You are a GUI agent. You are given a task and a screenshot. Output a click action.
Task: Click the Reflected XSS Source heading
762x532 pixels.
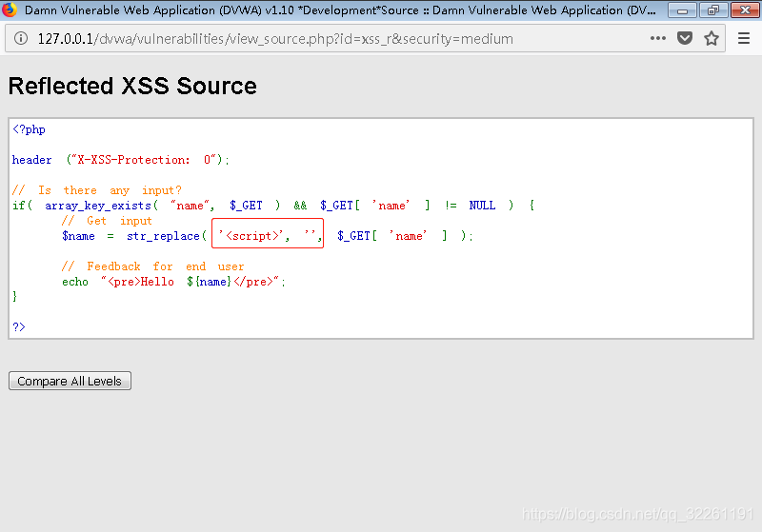[132, 87]
